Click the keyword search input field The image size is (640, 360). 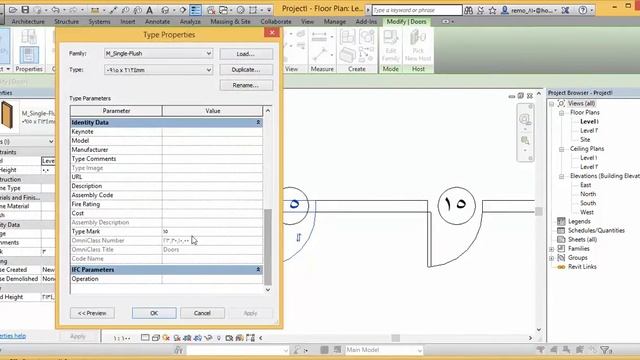click(x=417, y=10)
